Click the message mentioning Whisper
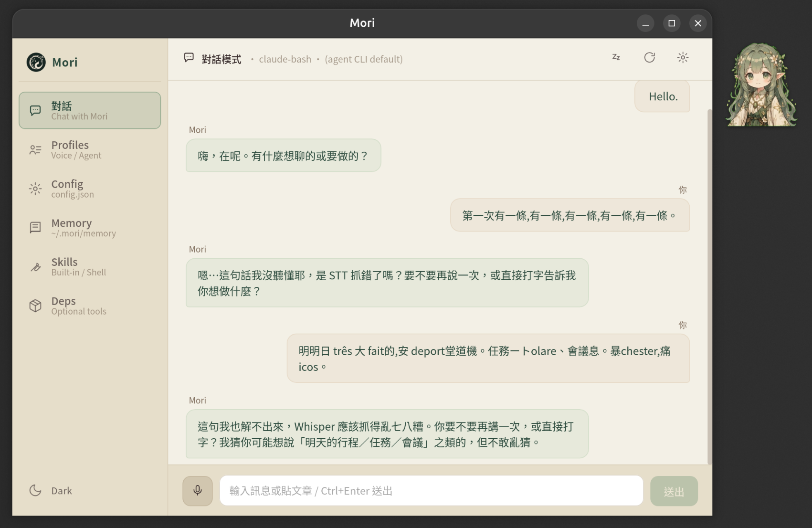The width and height of the screenshot is (812, 528). pyautogui.click(x=387, y=433)
